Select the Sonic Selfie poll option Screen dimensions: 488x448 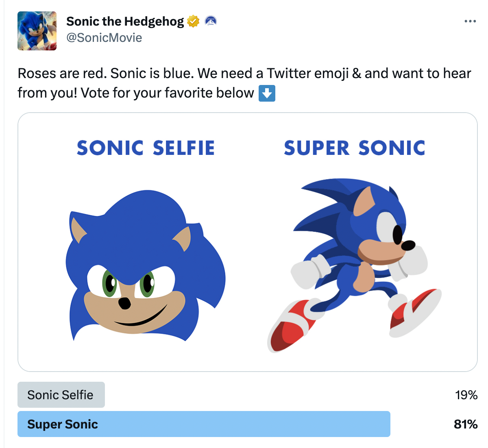click(61, 395)
